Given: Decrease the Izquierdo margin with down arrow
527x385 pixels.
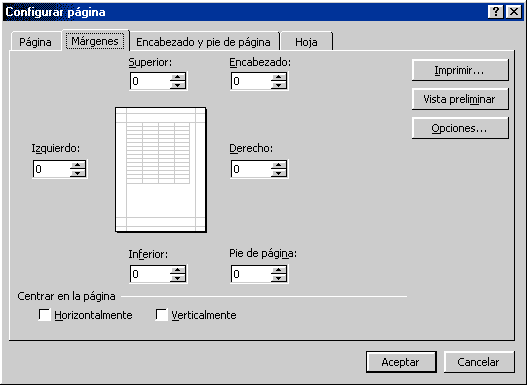Looking at the screenshot, I should point(78,173).
